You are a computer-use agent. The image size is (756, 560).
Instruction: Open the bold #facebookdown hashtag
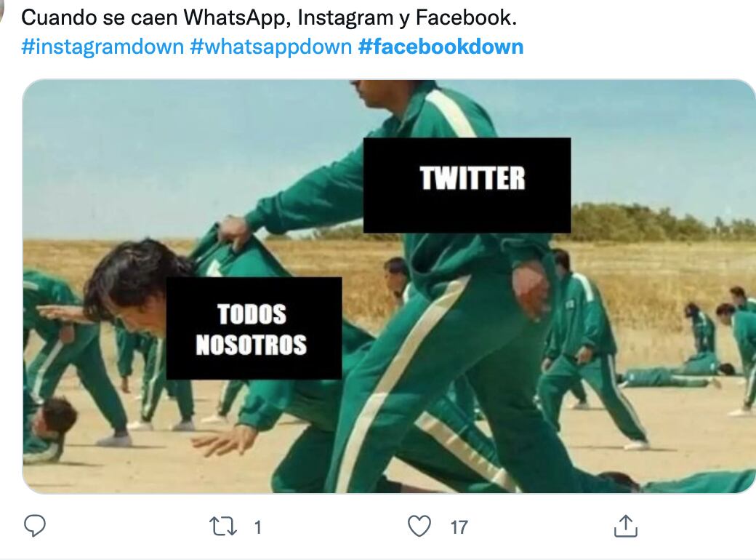point(441,47)
